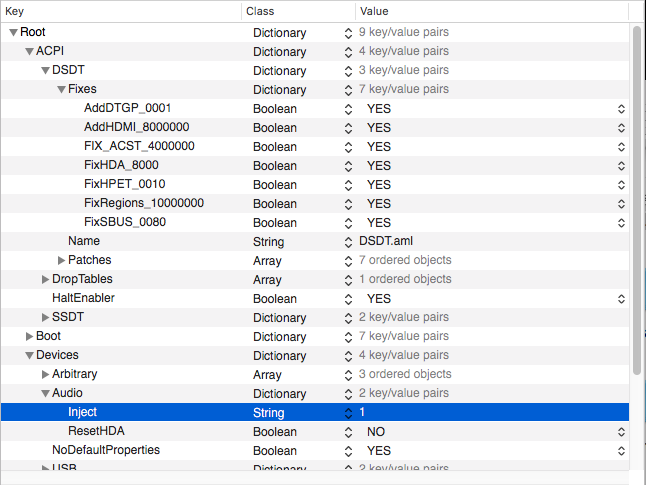Open class stepper for AddDTGP_0001
The width and height of the screenshot is (646, 485).
click(348, 109)
